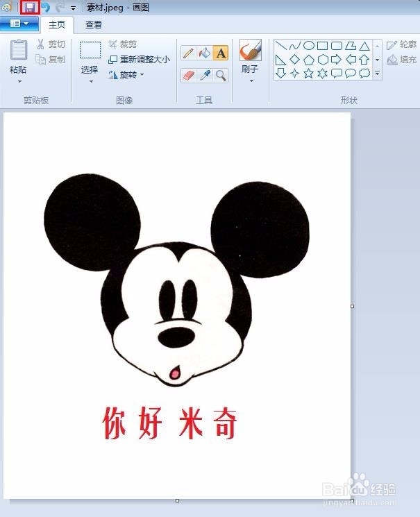Click the 刷子 brush icon
The height and width of the screenshot is (517, 420).
tap(251, 50)
